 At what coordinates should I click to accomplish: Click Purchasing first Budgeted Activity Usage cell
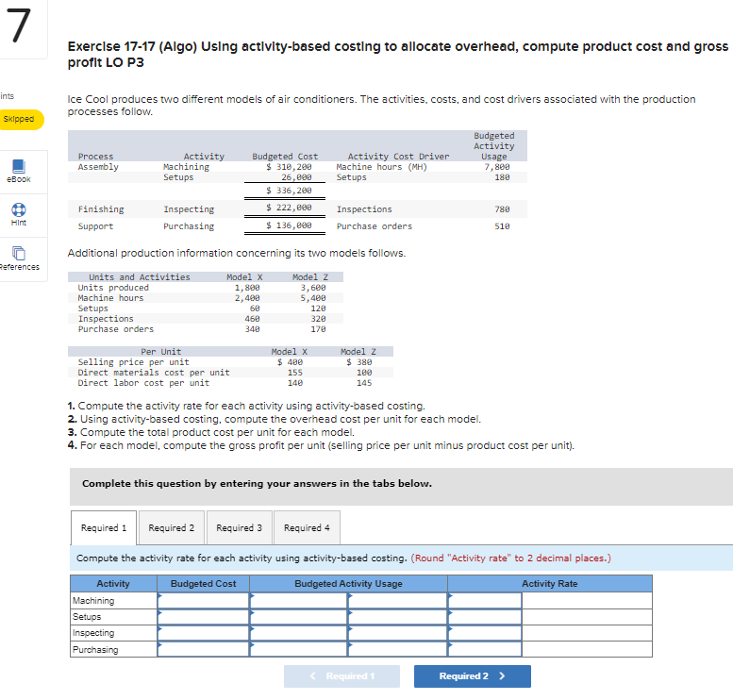tap(299, 649)
